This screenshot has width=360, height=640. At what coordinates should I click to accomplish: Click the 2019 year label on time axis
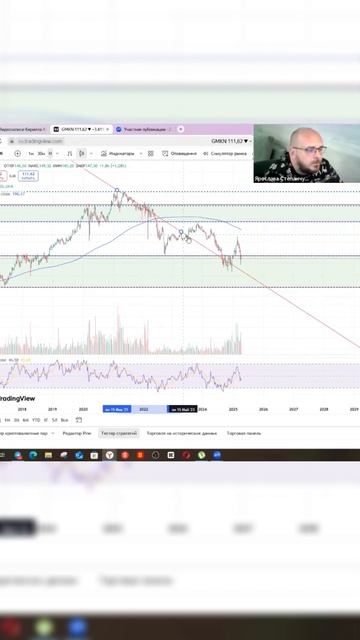pos(52,409)
